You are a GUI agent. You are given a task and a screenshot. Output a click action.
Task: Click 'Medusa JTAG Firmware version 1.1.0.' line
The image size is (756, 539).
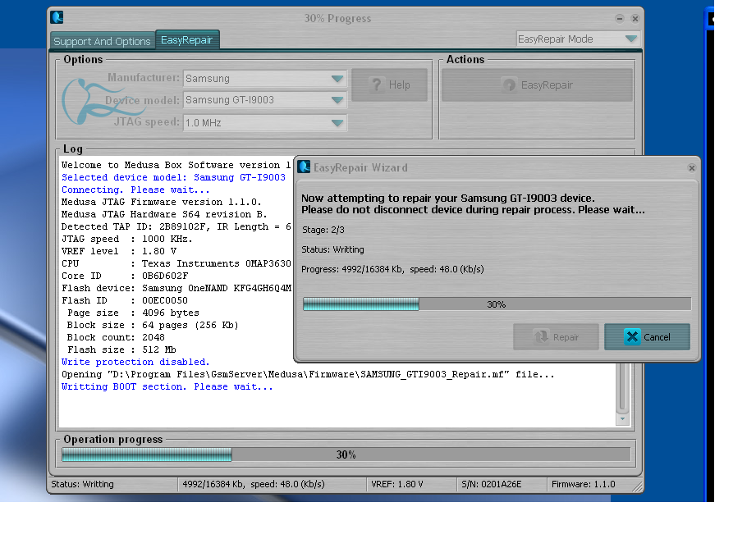(162, 202)
